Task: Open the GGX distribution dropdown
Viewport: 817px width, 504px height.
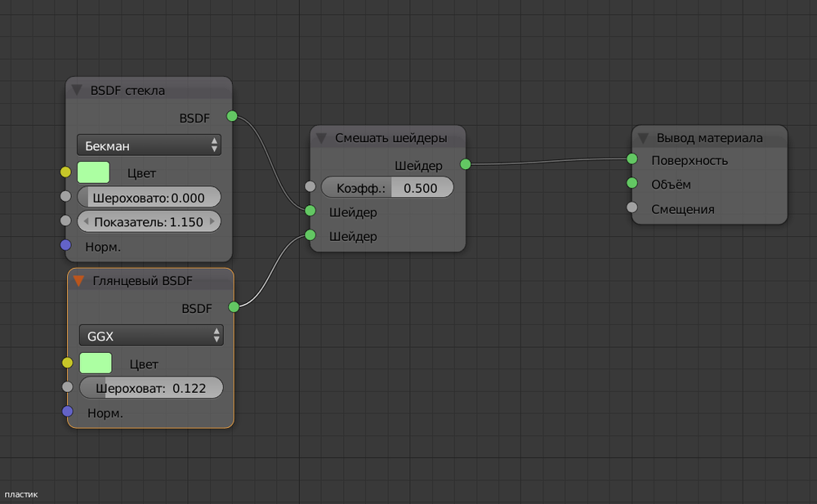Action: [150, 336]
